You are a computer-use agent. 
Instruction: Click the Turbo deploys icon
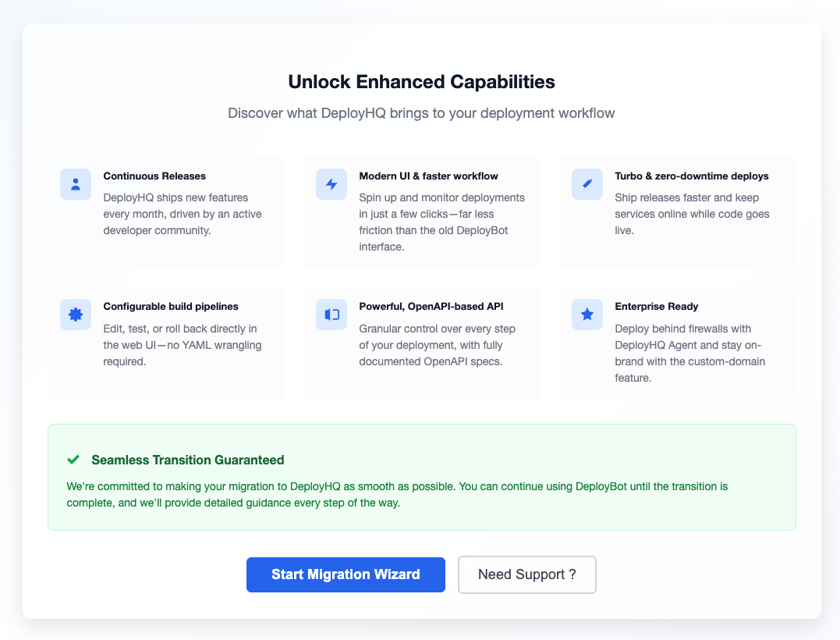(587, 184)
